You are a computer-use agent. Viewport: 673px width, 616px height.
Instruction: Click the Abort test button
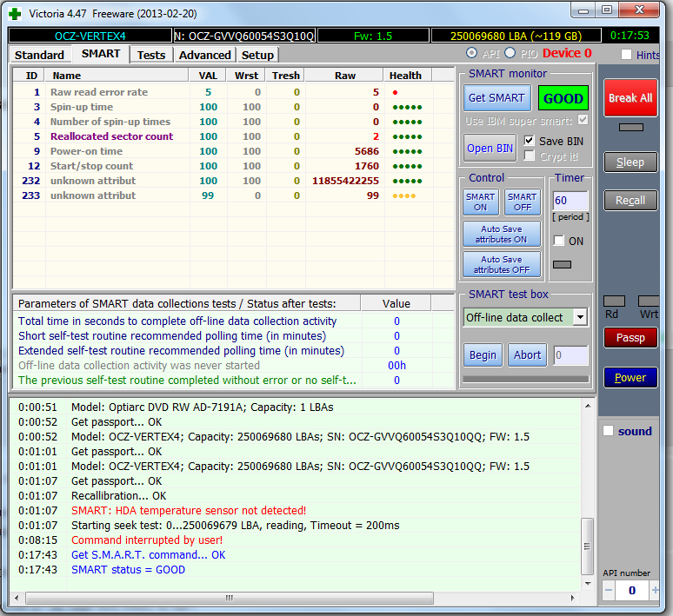527,354
